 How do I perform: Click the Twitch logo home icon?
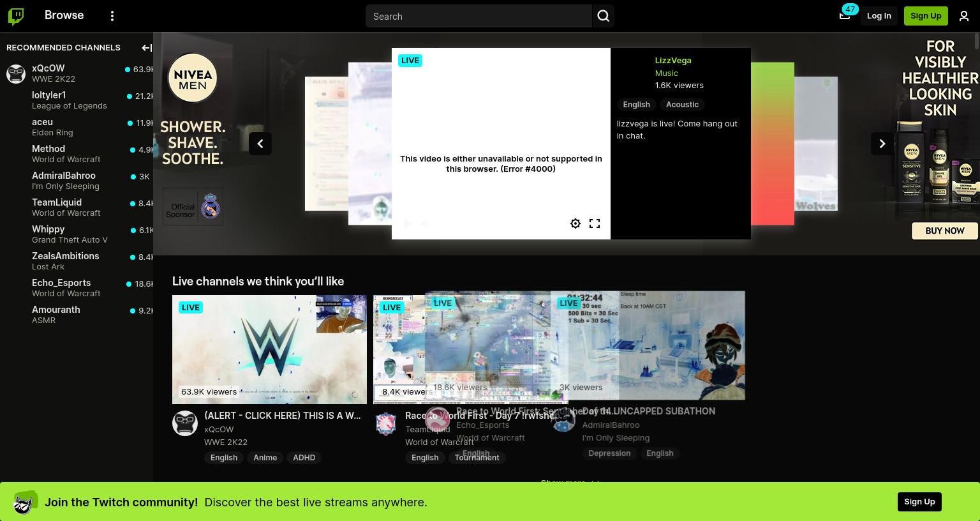point(16,16)
